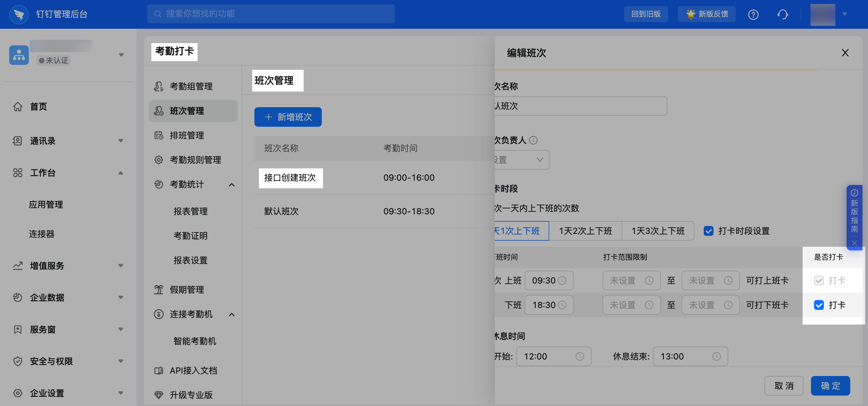This screenshot has width=868, height=406.
Task: Expand the 增值服务 menu arrow
Action: pos(121,266)
